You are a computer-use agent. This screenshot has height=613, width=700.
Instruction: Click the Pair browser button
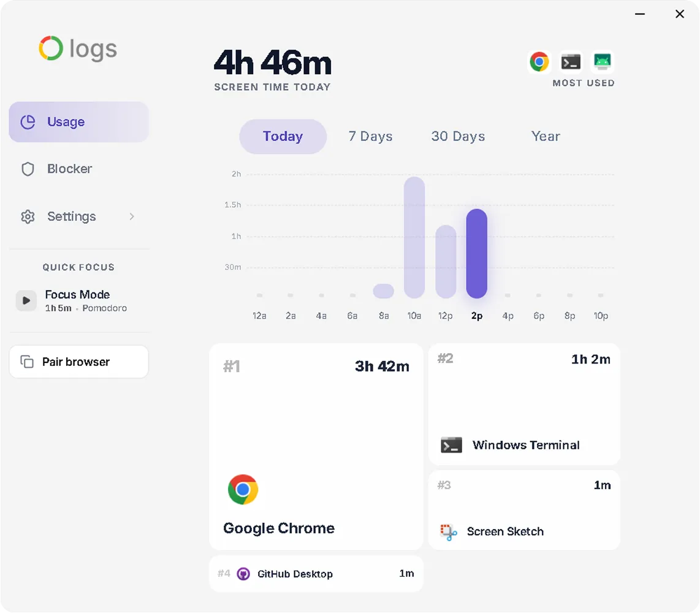[x=78, y=362]
